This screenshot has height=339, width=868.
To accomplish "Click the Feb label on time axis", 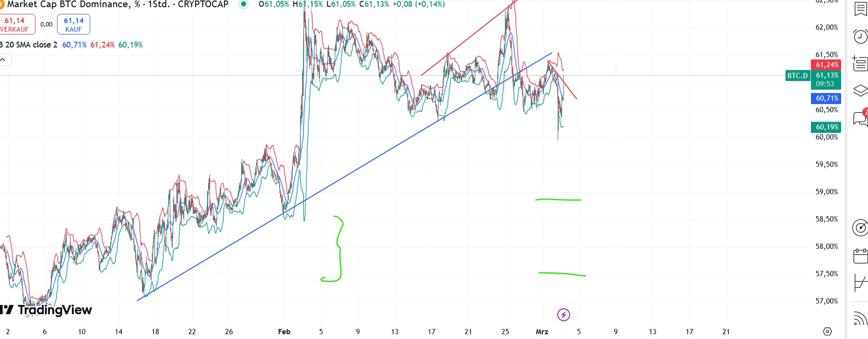I will (284, 331).
